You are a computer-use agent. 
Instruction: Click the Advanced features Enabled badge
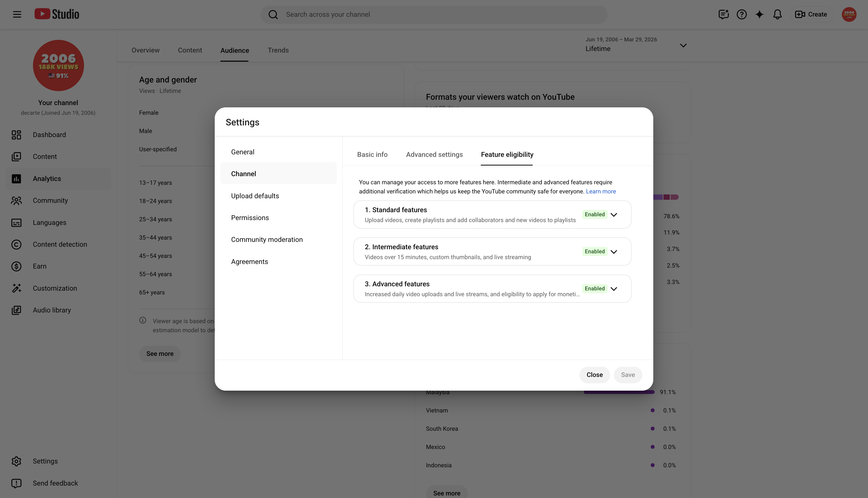point(595,288)
